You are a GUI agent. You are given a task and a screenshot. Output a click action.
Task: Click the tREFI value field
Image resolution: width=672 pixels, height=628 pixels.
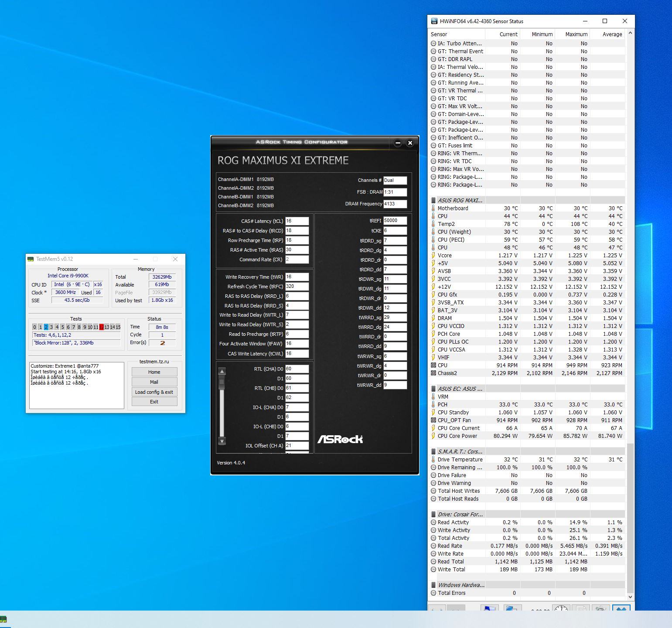click(395, 221)
